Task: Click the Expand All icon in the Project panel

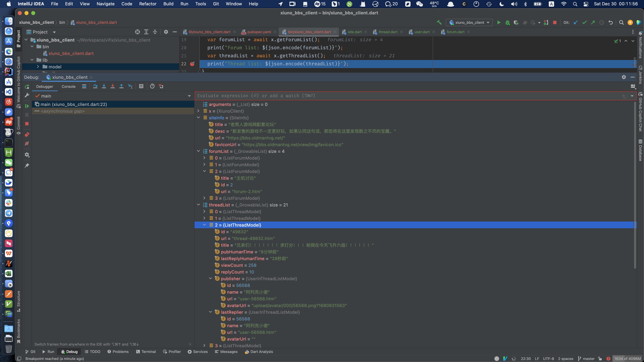Action: tap(146, 32)
